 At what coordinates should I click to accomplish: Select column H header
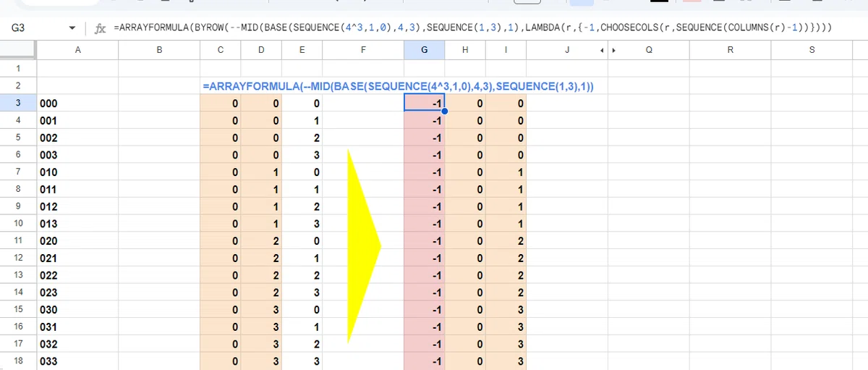pyautogui.click(x=465, y=50)
